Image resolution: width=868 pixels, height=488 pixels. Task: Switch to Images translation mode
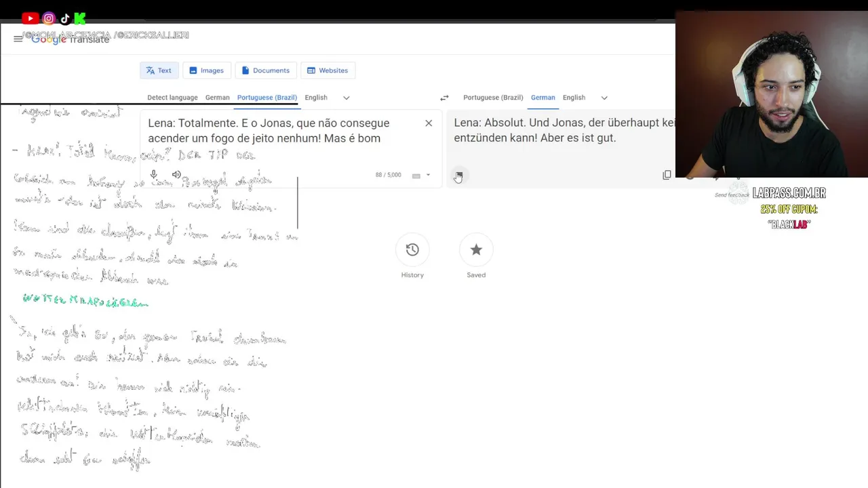coord(207,70)
